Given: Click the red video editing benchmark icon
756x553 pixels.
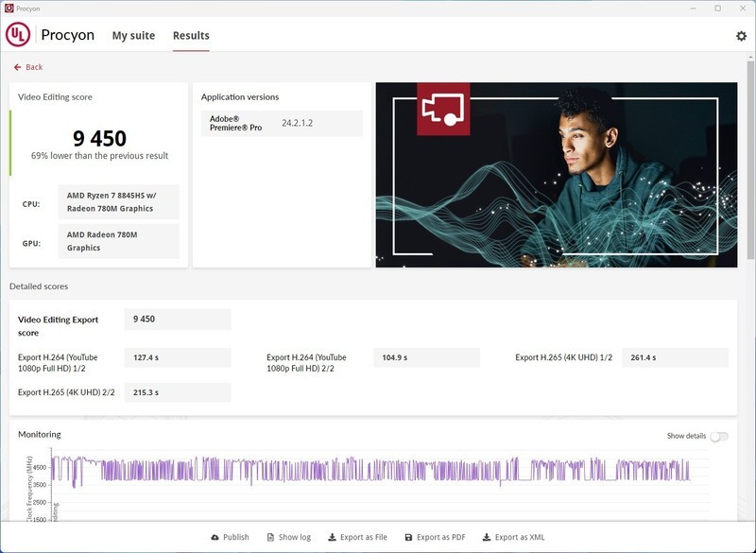Looking at the screenshot, I should pyautogui.click(x=444, y=109).
